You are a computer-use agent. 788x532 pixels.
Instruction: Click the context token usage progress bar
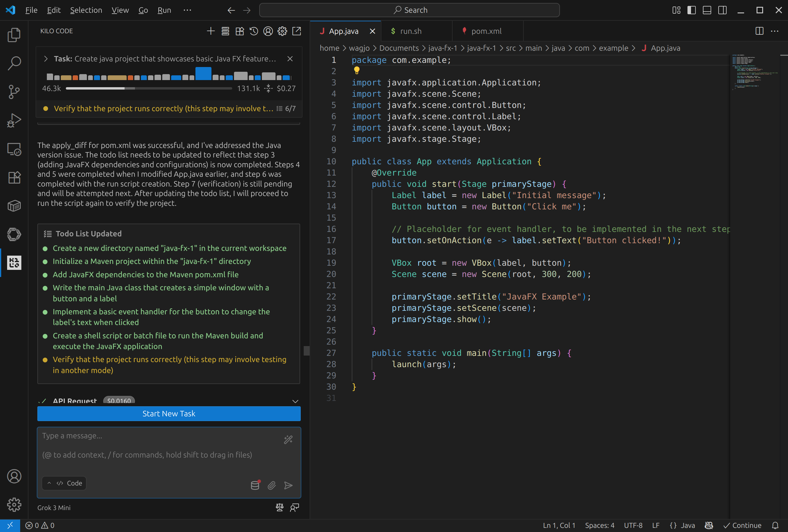tap(149, 88)
